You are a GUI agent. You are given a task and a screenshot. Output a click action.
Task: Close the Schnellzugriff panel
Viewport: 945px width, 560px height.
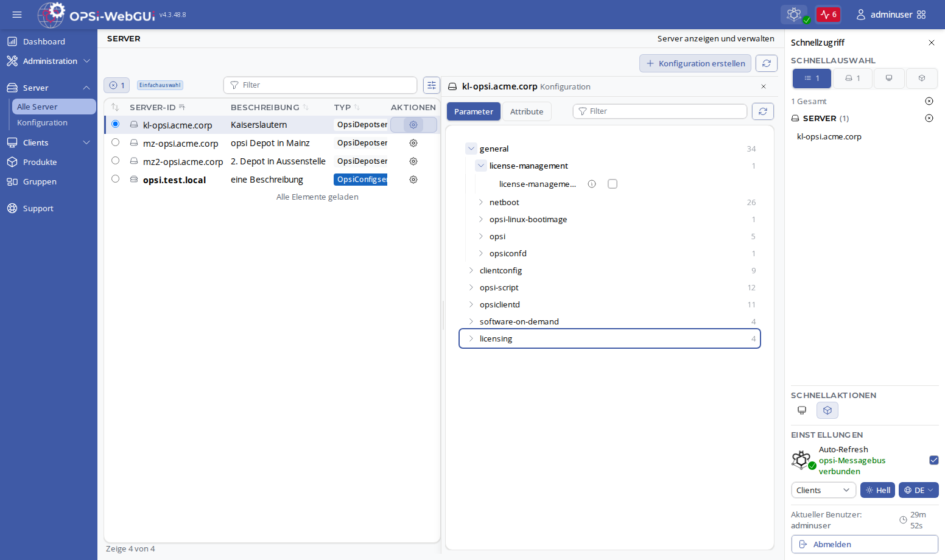click(932, 43)
